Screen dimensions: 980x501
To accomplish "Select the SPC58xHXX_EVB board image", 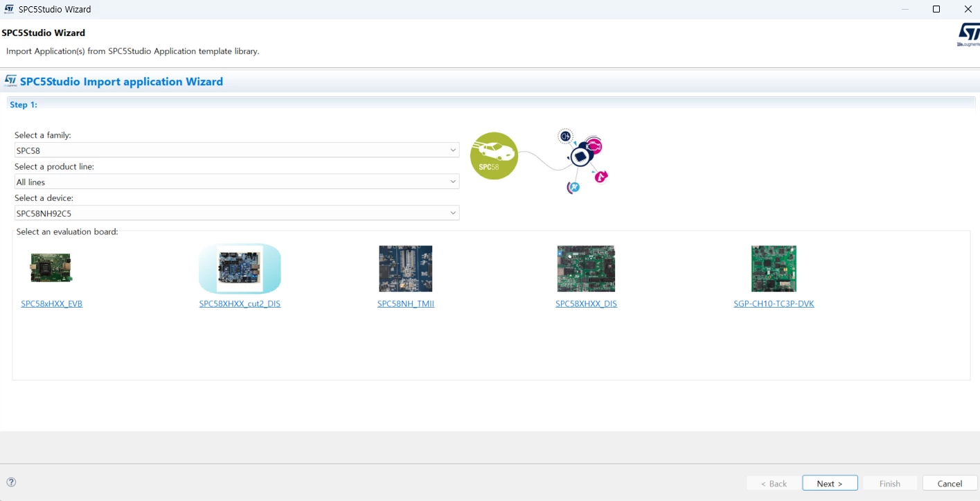I will [x=51, y=268].
